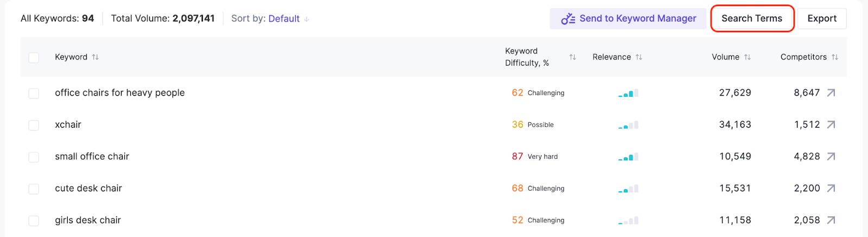Sort by Keyword column arrows icon
868x237 pixels.
(x=95, y=57)
